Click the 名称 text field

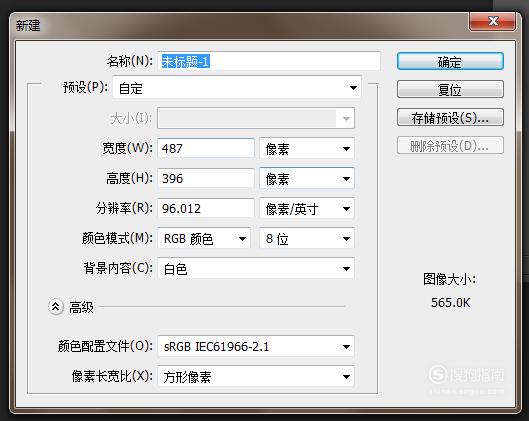269,61
